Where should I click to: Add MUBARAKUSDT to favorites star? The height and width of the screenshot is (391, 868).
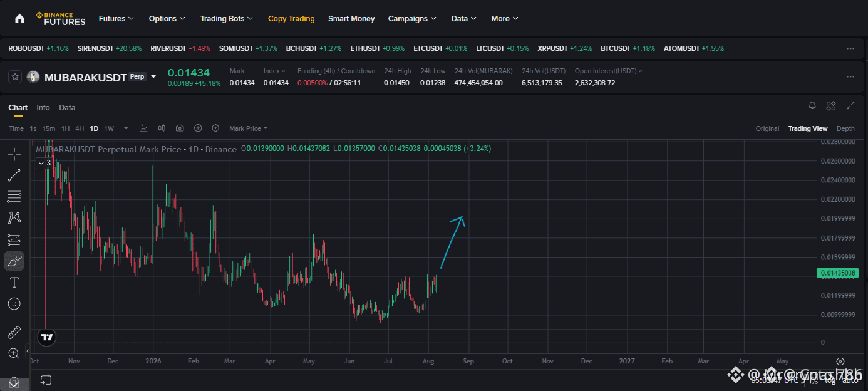point(15,77)
